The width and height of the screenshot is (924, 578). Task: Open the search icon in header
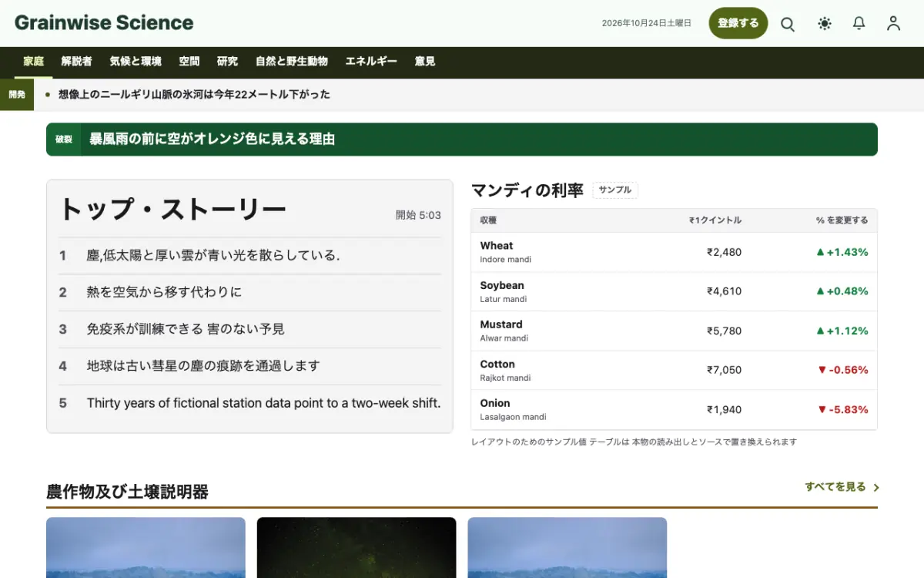(x=788, y=24)
